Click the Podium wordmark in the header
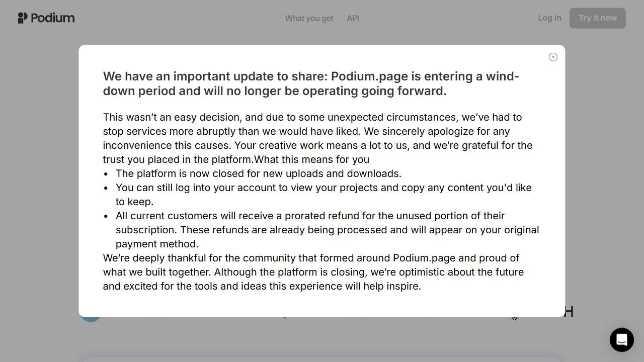Image resolution: width=644 pixels, height=362 pixels. (52, 18)
